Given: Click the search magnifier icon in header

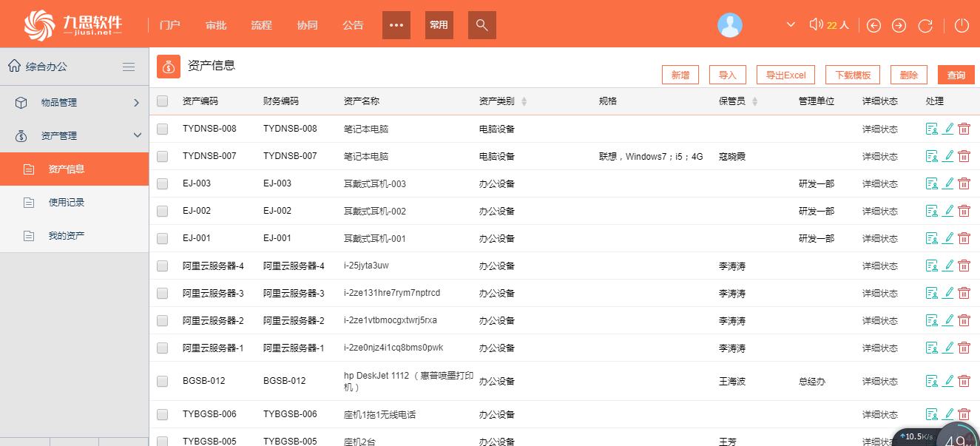Looking at the screenshot, I should tap(481, 25).
